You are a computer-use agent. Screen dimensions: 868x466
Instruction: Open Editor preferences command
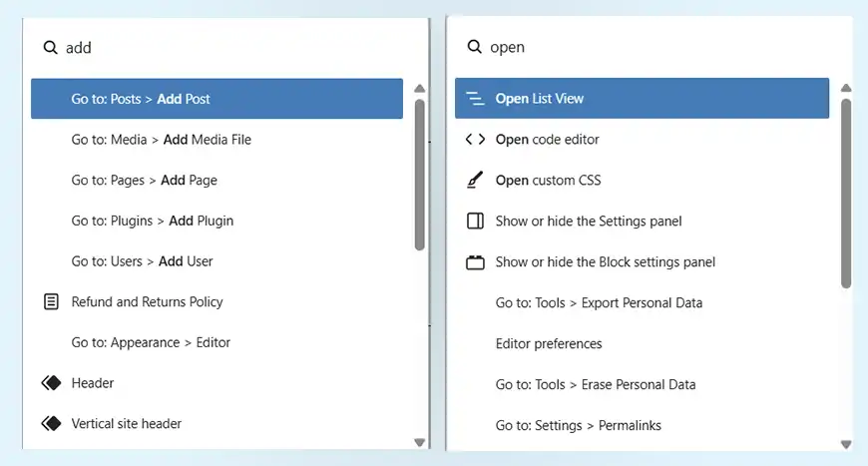549,343
